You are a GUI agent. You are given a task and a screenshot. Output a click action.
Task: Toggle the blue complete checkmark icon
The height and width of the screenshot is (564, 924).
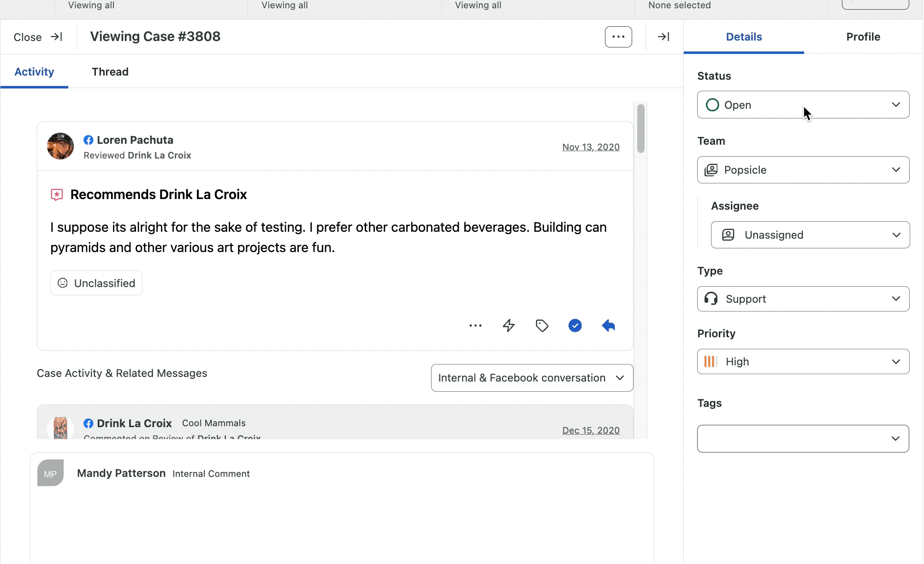point(575,326)
